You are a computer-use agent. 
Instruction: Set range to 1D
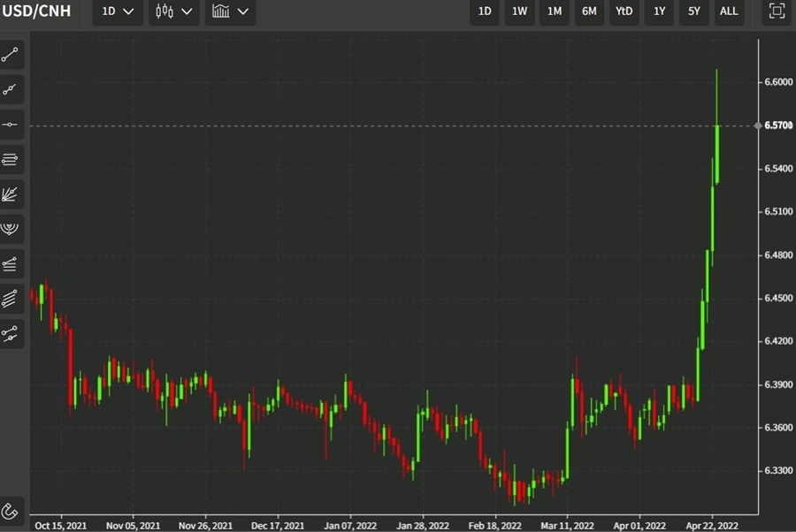tap(485, 11)
